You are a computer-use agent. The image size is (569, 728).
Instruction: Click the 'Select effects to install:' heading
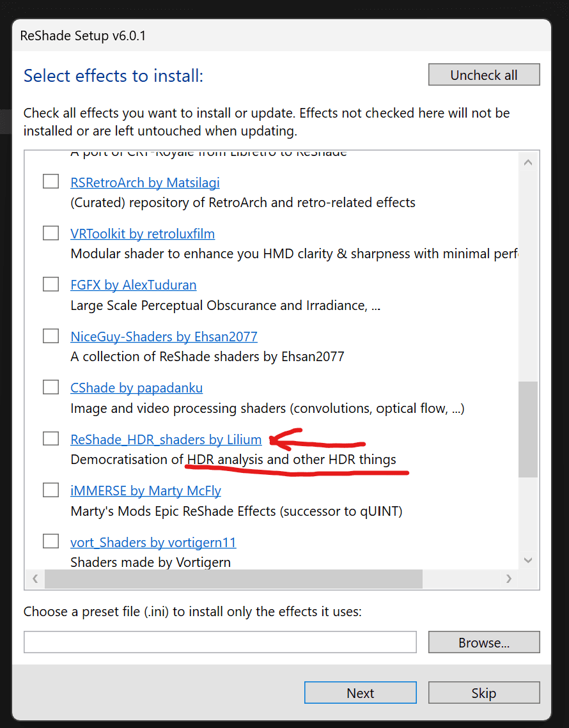pyautogui.click(x=114, y=75)
